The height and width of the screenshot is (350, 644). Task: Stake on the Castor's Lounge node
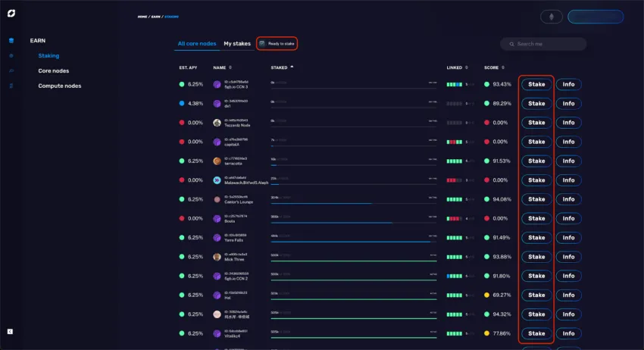[x=536, y=199]
